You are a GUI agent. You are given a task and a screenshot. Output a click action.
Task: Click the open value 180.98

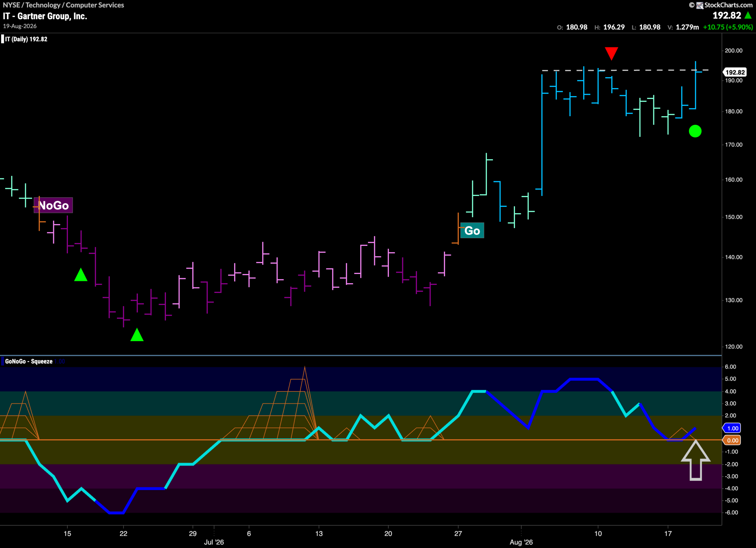click(x=577, y=27)
